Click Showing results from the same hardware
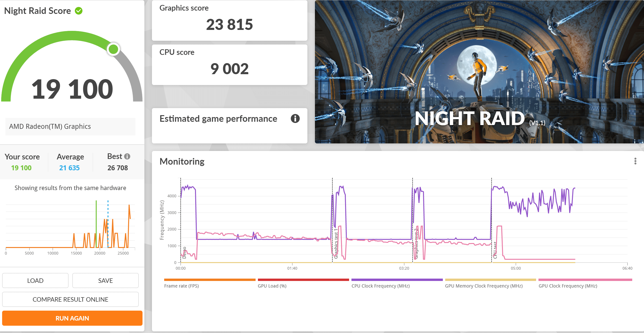Viewport: 644px width, 333px height. (x=70, y=188)
